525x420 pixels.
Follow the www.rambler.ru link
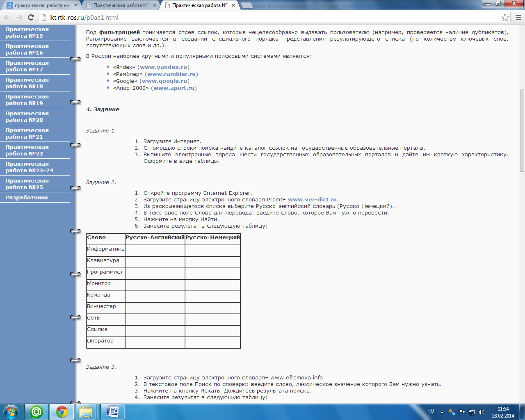pos(171,74)
